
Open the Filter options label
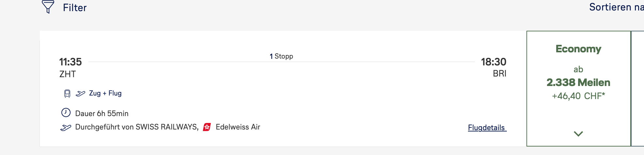[75, 8]
